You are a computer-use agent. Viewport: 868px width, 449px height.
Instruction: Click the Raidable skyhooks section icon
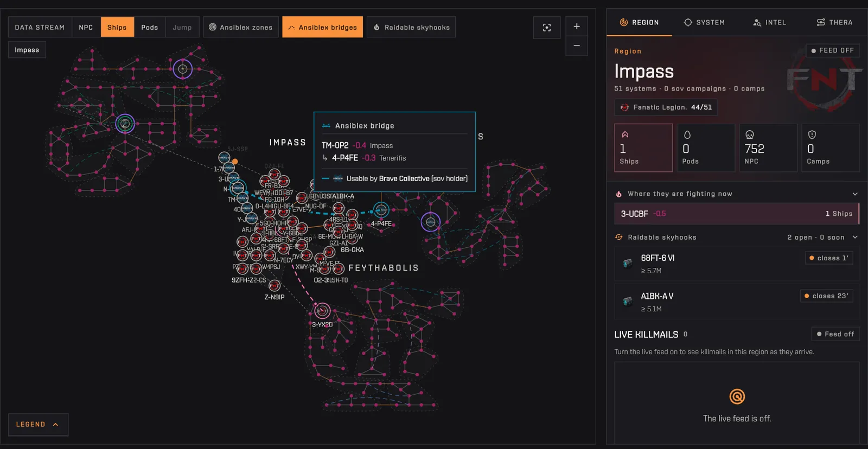click(619, 238)
